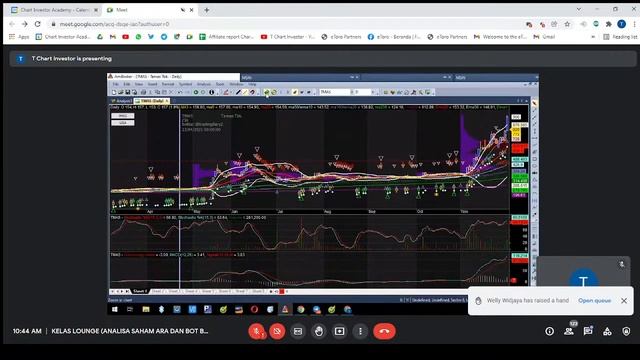Open Chart Investor Acad... bookmark
Screen dimensions: 640x360
63,37
